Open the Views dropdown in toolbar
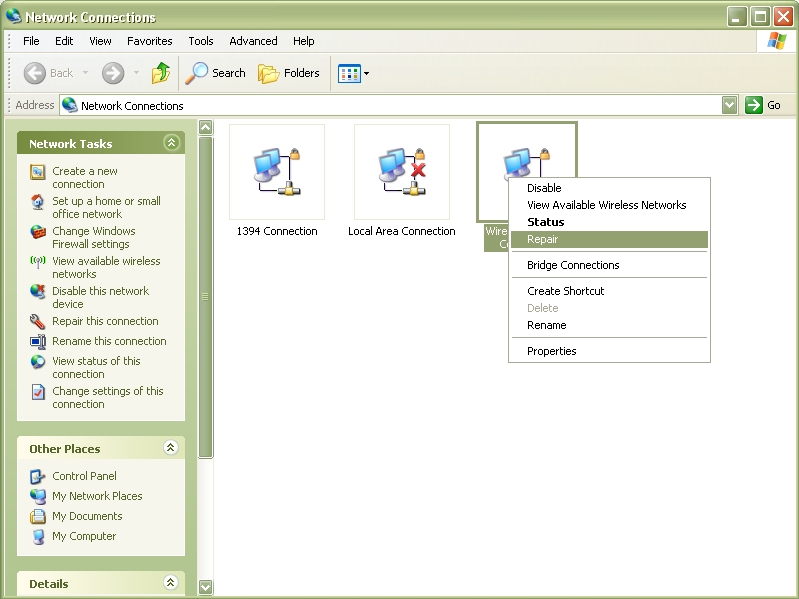The height and width of the screenshot is (599, 799). point(354,73)
